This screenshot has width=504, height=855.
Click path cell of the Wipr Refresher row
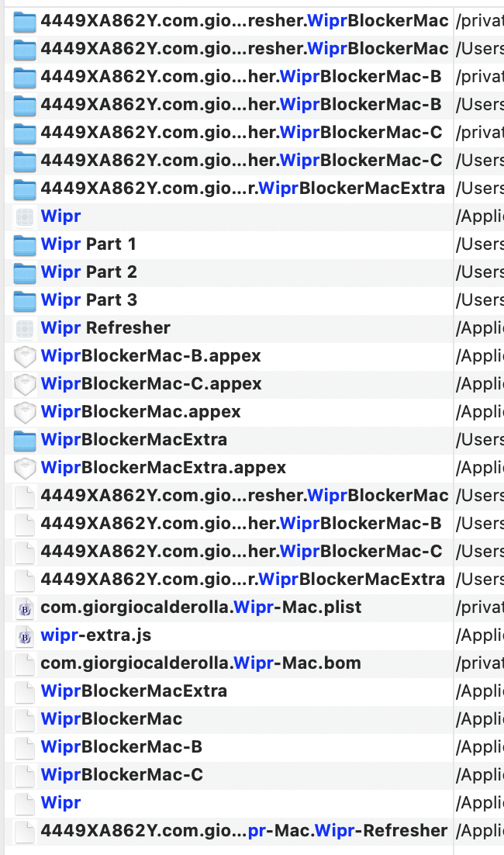point(479,328)
